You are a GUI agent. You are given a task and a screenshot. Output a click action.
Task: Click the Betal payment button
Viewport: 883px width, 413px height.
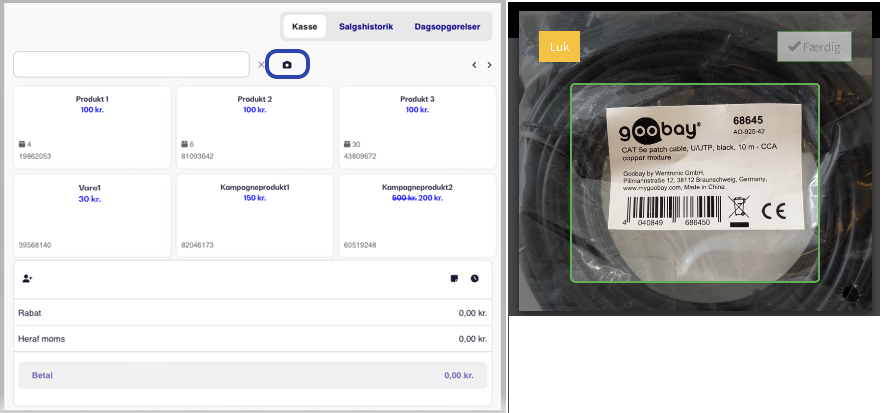point(253,375)
